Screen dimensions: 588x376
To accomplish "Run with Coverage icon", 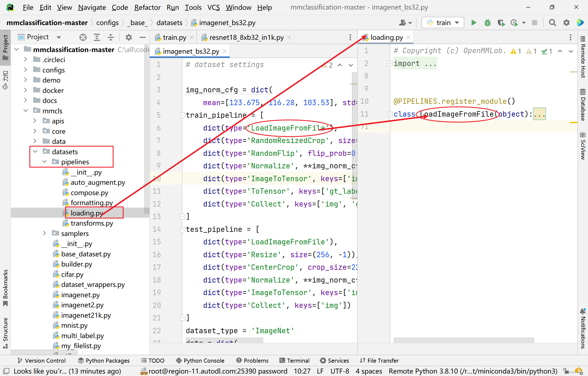I will (501, 23).
